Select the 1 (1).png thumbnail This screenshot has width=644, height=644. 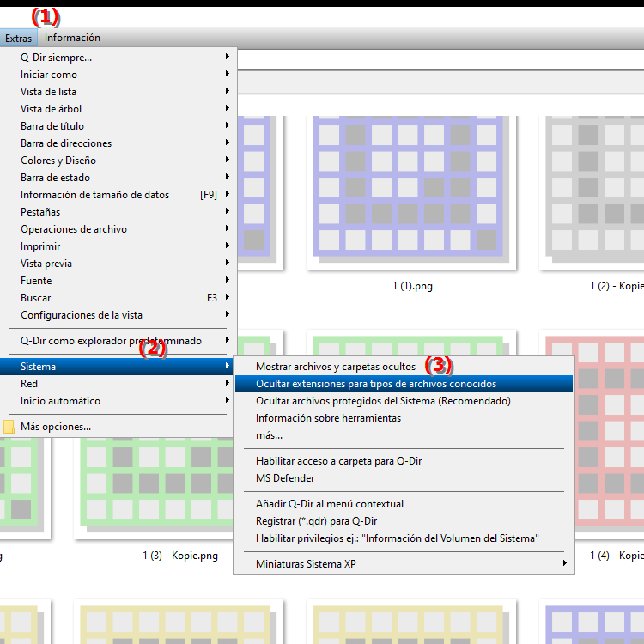click(x=411, y=192)
